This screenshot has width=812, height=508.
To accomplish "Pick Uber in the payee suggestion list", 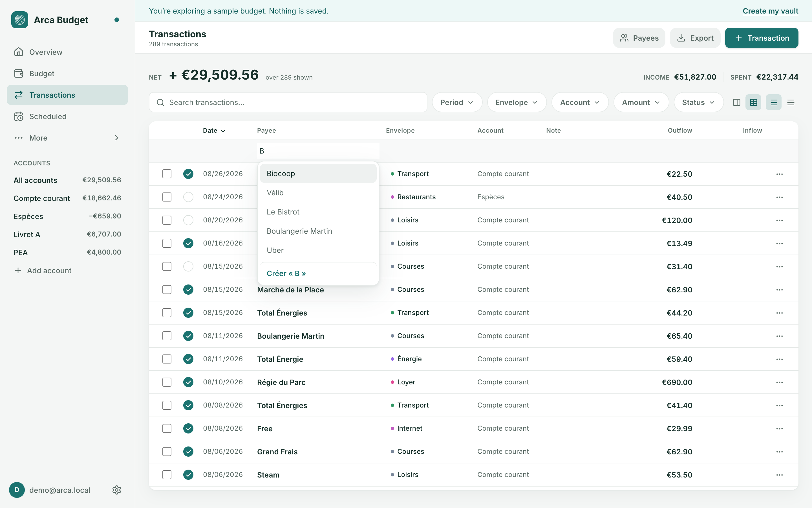I will pyautogui.click(x=318, y=250).
